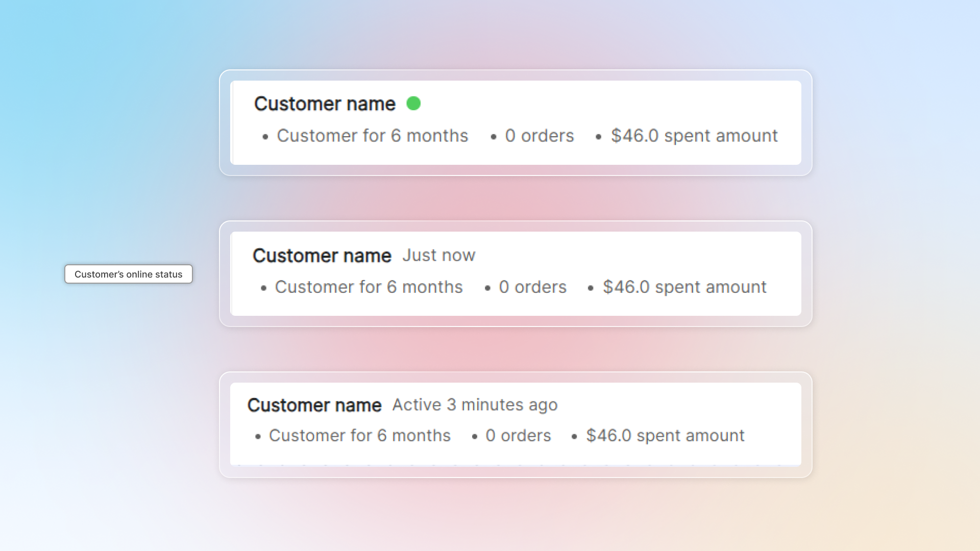The width and height of the screenshot is (980, 551).
Task: Click $46.0 spent amount in Just now card
Action: coord(684,287)
